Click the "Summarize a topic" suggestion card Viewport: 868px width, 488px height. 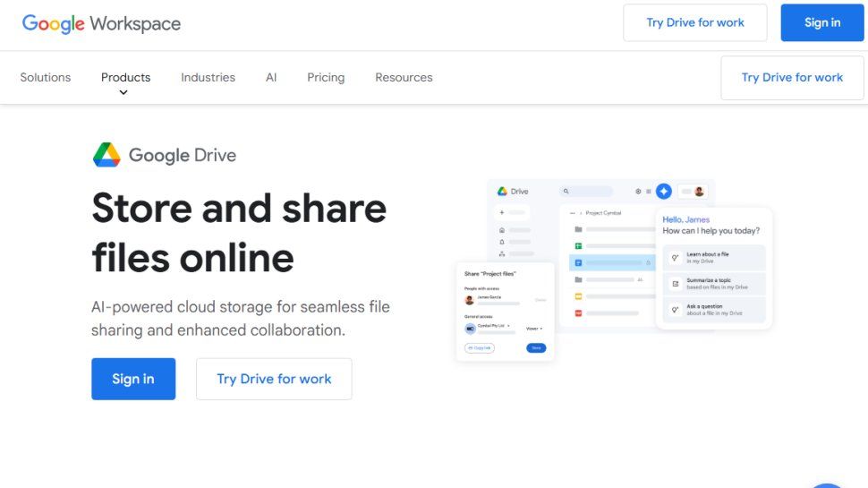[x=713, y=284]
